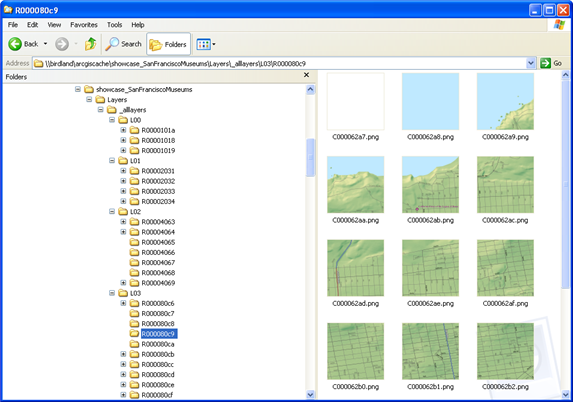The width and height of the screenshot is (573, 402).
Task: Open the Tools menu
Action: pyautogui.click(x=114, y=25)
